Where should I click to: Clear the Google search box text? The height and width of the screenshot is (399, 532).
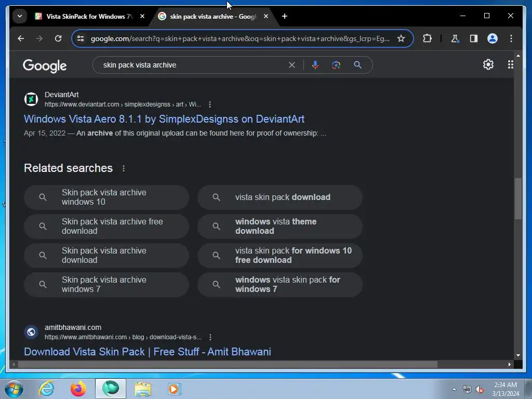coord(292,65)
